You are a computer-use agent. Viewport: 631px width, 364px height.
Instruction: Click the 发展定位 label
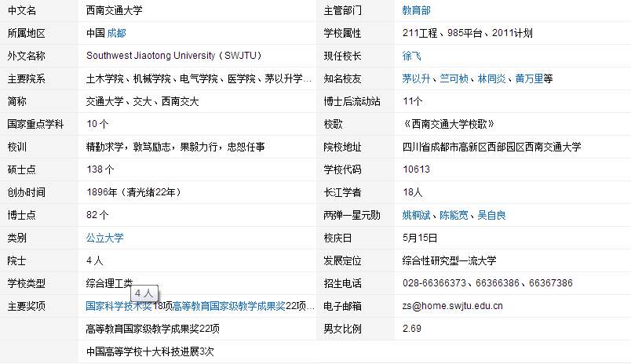(x=342, y=260)
